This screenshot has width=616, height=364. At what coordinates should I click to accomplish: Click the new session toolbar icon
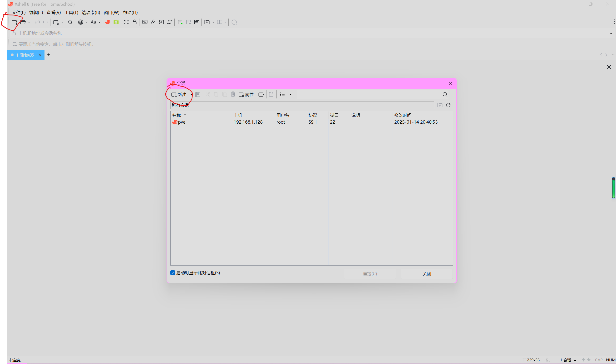coord(14,22)
